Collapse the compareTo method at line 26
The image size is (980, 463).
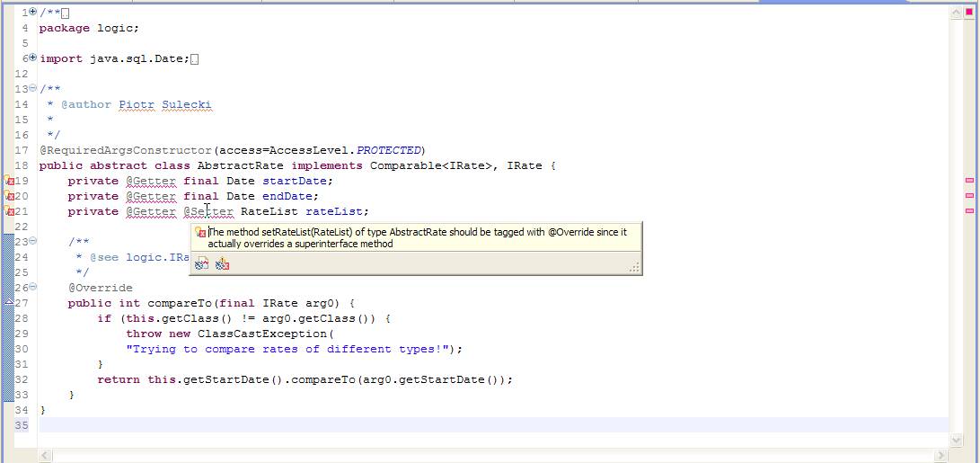tap(33, 287)
